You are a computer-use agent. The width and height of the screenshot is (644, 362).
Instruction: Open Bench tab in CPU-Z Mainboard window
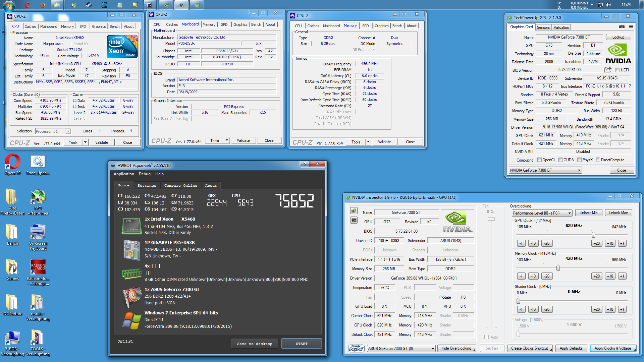(x=256, y=24)
